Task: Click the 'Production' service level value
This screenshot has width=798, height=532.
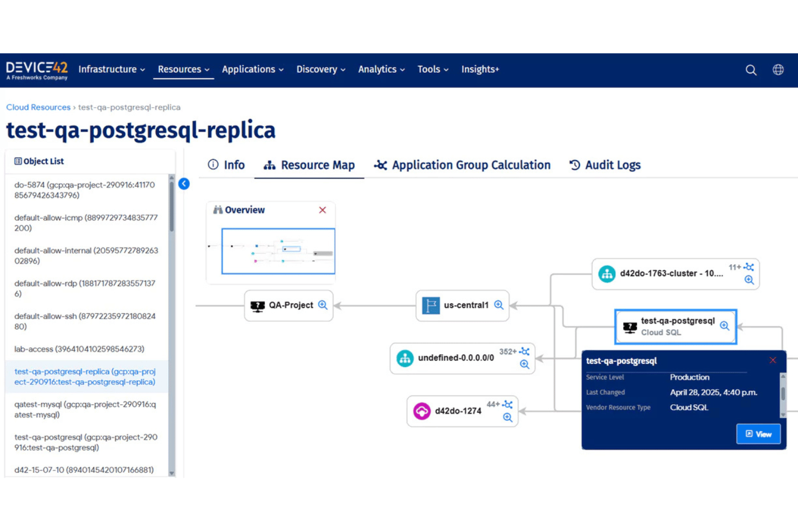Action: coord(690,377)
